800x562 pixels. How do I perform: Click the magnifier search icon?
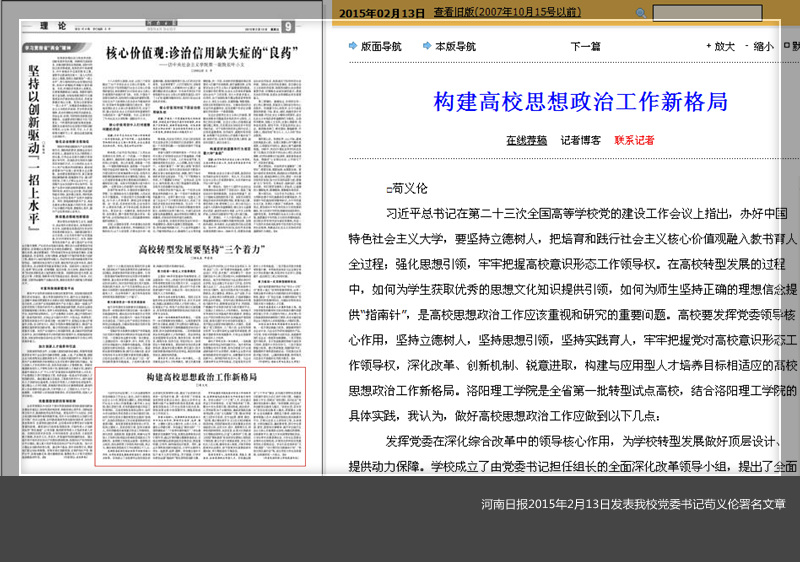tap(641, 13)
